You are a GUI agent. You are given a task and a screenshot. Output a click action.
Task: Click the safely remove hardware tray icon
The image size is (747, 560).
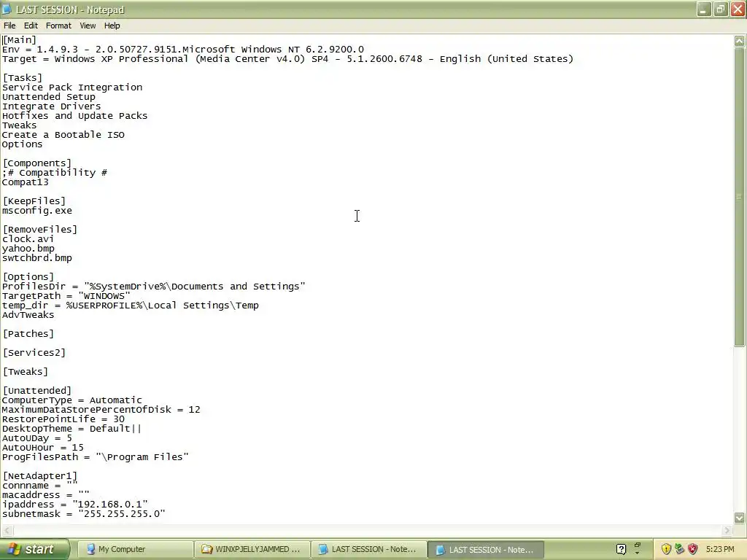click(x=679, y=550)
